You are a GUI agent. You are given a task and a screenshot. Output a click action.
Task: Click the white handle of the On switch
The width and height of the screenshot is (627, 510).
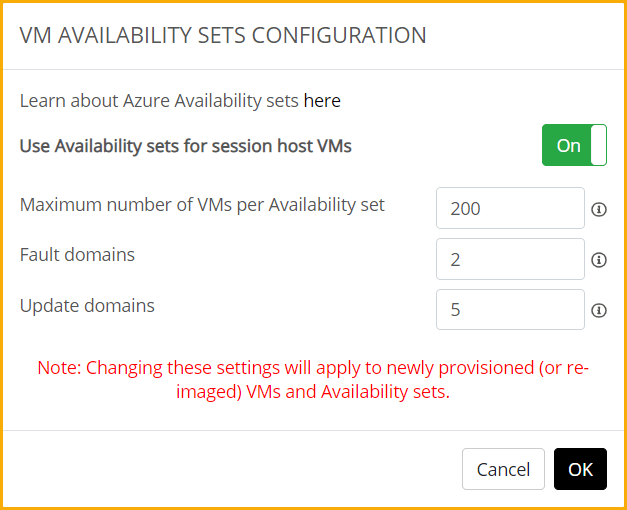pyautogui.click(x=599, y=145)
